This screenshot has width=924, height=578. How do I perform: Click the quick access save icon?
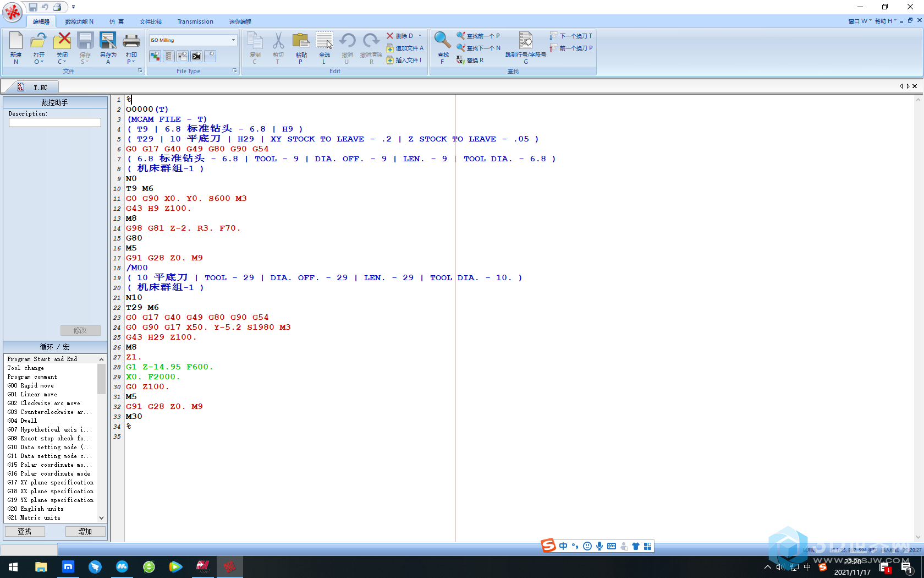point(33,7)
